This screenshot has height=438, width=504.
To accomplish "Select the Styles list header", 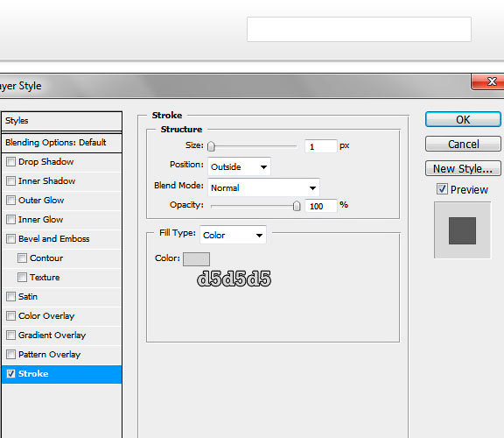I will point(61,121).
